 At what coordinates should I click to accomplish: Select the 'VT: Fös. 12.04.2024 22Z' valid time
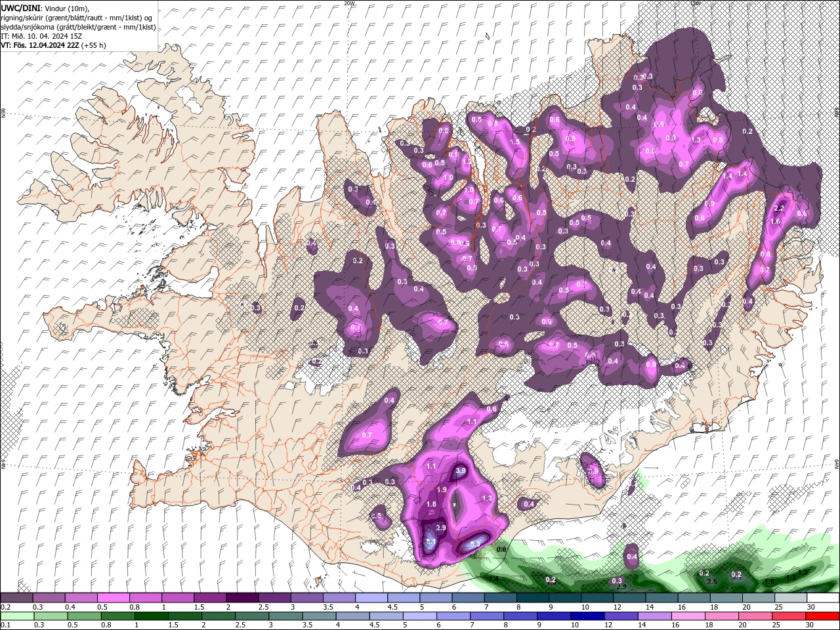click(39, 45)
